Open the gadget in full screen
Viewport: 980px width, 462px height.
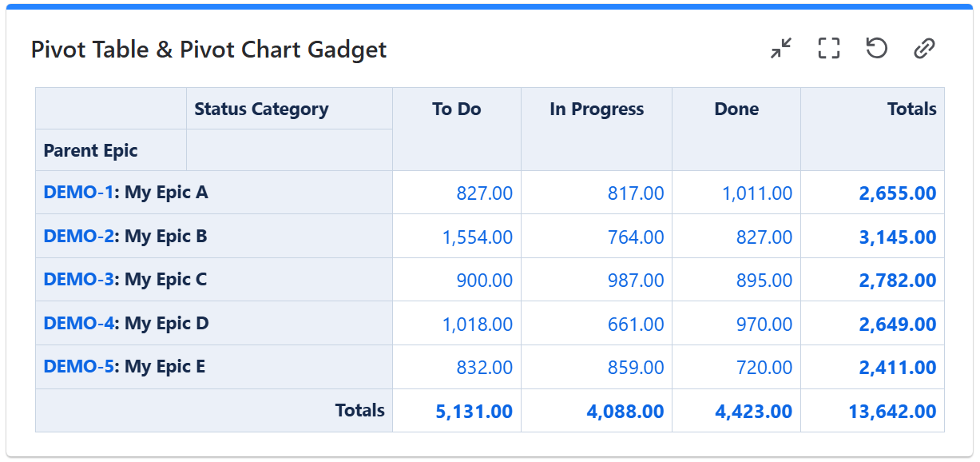coord(829,49)
